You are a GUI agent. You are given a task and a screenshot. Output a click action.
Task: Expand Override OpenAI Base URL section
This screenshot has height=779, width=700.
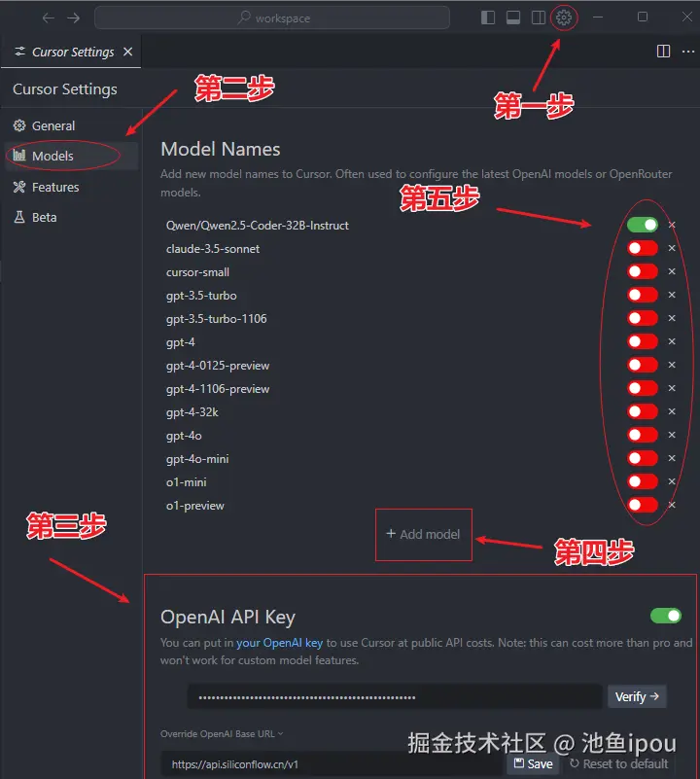point(222,734)
